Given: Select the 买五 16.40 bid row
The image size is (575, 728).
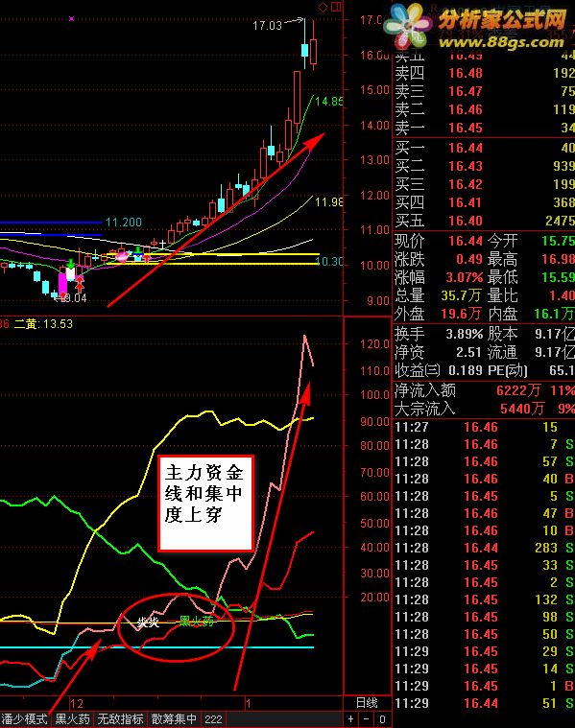Looking at the screenshot, I should 485,221.
